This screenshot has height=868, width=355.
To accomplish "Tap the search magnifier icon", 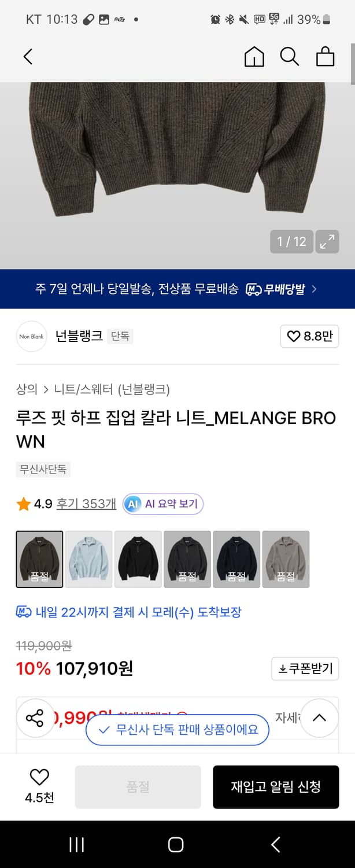I will coord(289,56).
